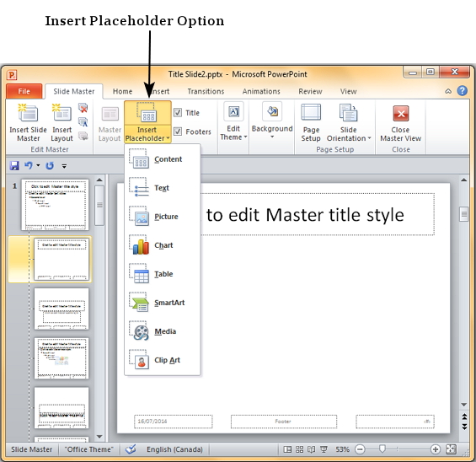
Task: Click the zoom slider handle
Action: click(x=382, y=449)
